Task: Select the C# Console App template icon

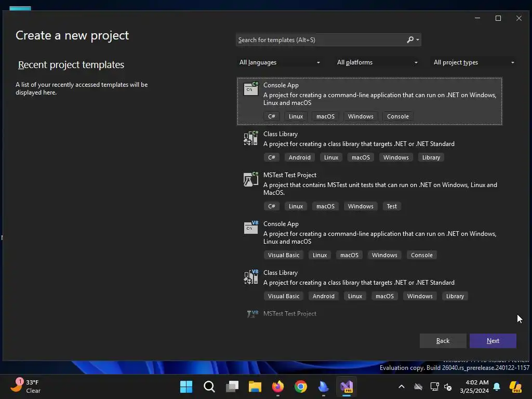Action: pyautogui.click(x=251, y=89)
